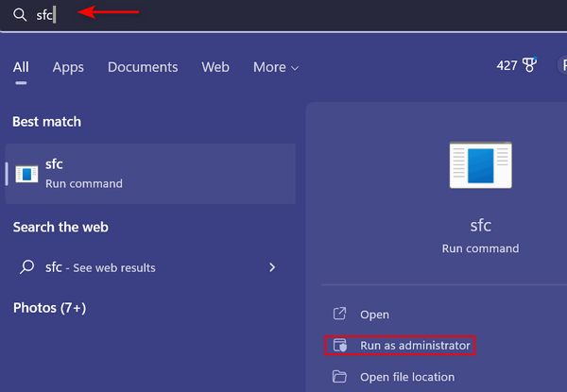Open the Photos (7+) section
This screenshot has height=392, width=567.
click(x=49, y=308)
